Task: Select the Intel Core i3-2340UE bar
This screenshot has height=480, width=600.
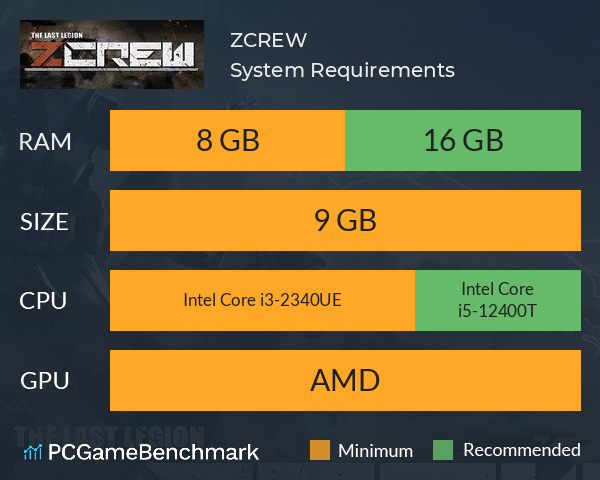Action: (262, 300)
